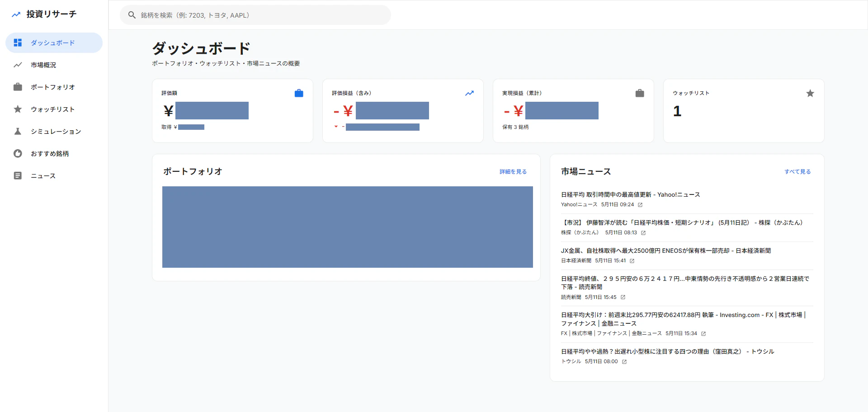Open シミュレーション page from sidebar
868x412 pixels.
[x=54, y=131]
